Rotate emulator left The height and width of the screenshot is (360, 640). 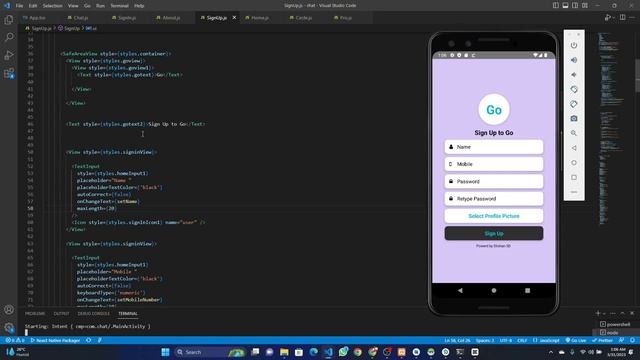574,89
